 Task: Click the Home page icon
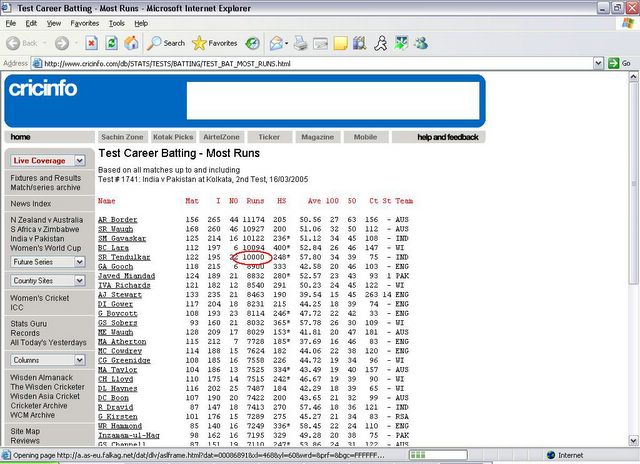(x=131, y=43)
